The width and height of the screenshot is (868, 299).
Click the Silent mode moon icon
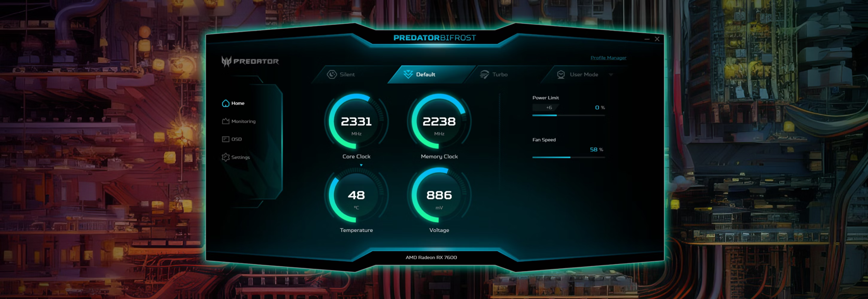pos(332,74)
